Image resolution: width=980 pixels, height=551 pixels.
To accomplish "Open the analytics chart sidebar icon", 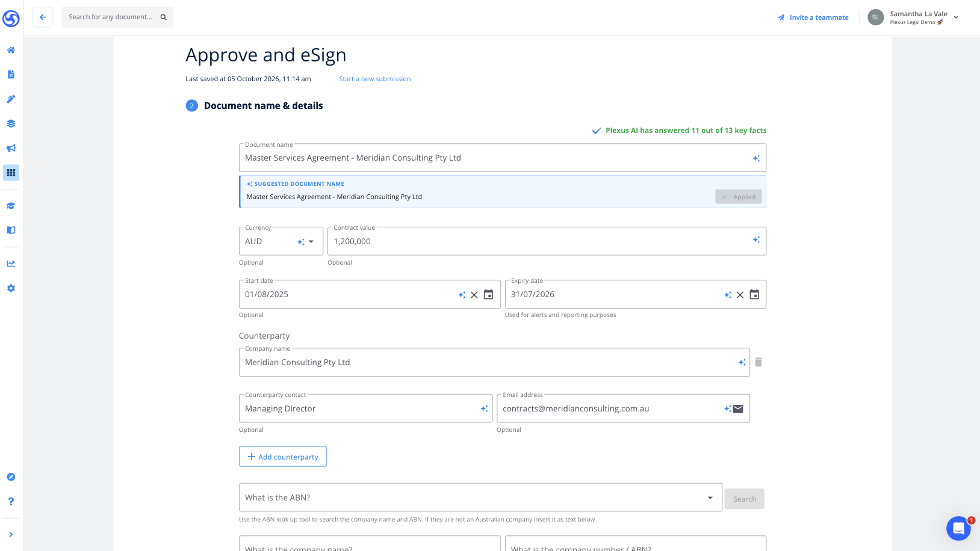I will point(11,263).
